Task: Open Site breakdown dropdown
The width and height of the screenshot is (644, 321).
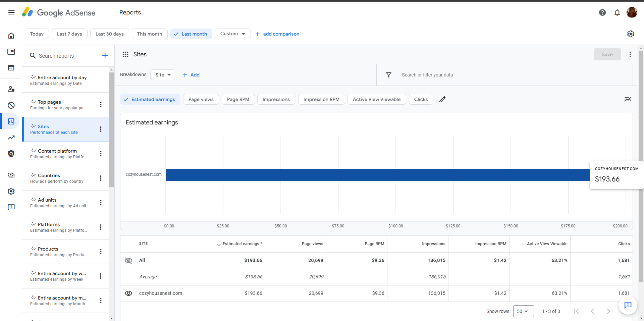Action: point(163,75)
